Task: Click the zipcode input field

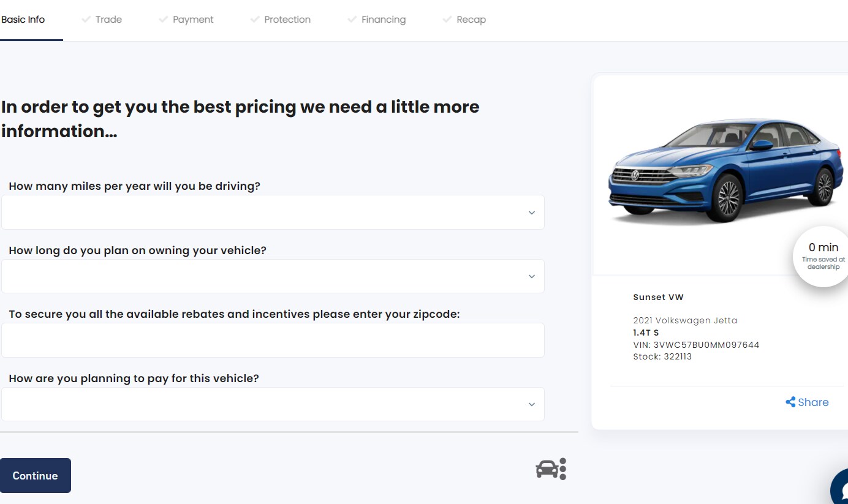Action: tap(273, 340)
